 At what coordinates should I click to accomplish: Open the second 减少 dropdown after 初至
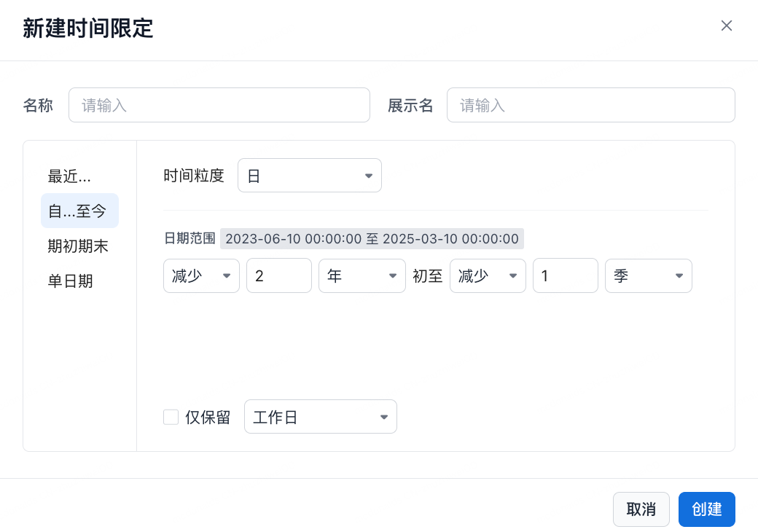(x=488, y=275)
